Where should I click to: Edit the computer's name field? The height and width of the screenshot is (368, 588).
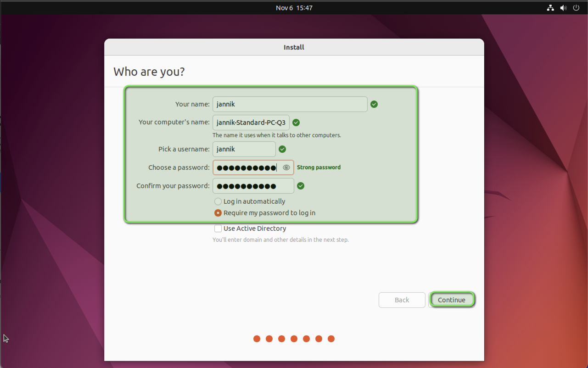click(x=251, y=123)
